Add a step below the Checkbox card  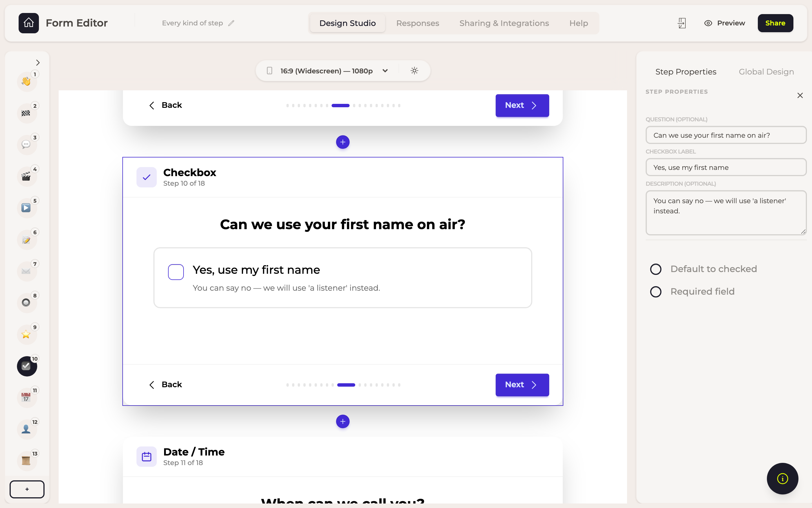(x=343, y=421)
